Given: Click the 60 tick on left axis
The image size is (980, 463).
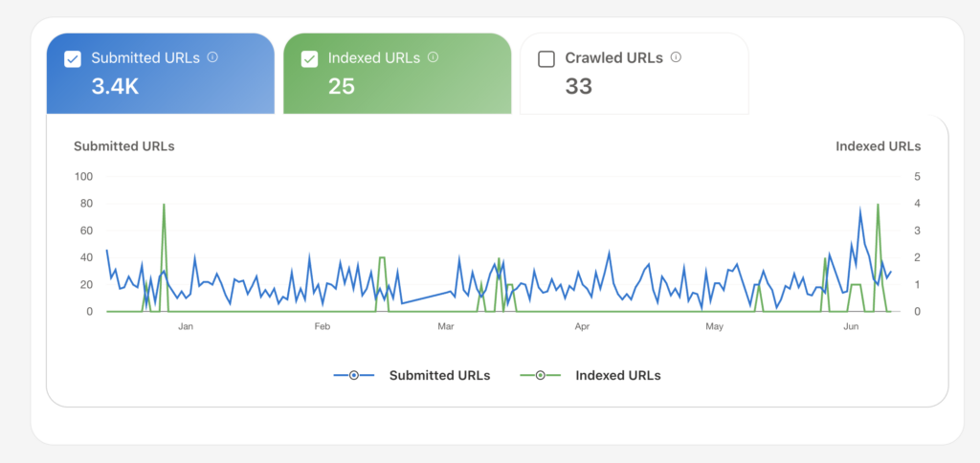Looking at the screenshot, I should pyautogui.click(x=86, y=231).
